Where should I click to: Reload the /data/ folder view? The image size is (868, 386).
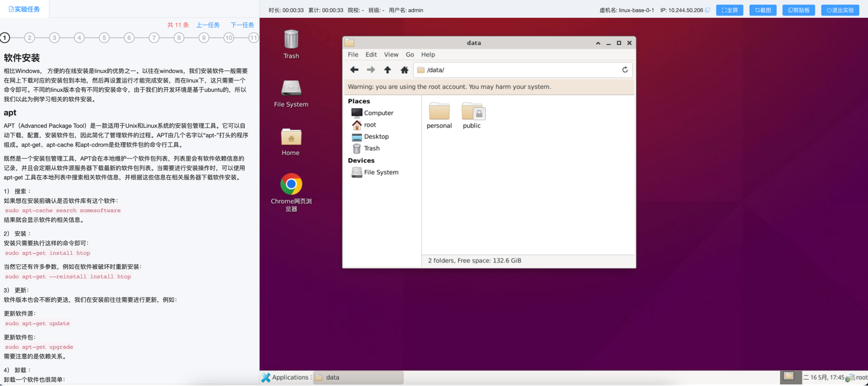pos(624,70)
